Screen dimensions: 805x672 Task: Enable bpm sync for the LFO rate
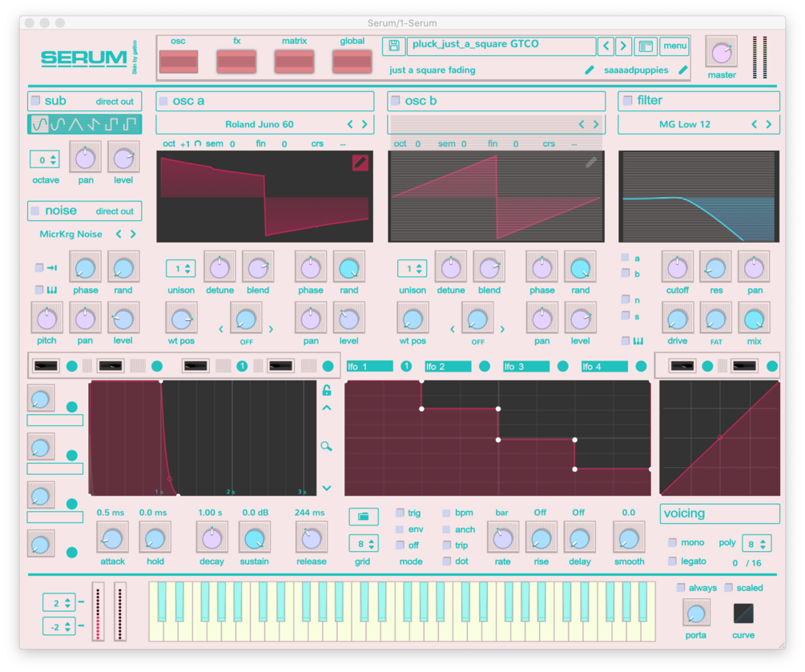point(447,512)
